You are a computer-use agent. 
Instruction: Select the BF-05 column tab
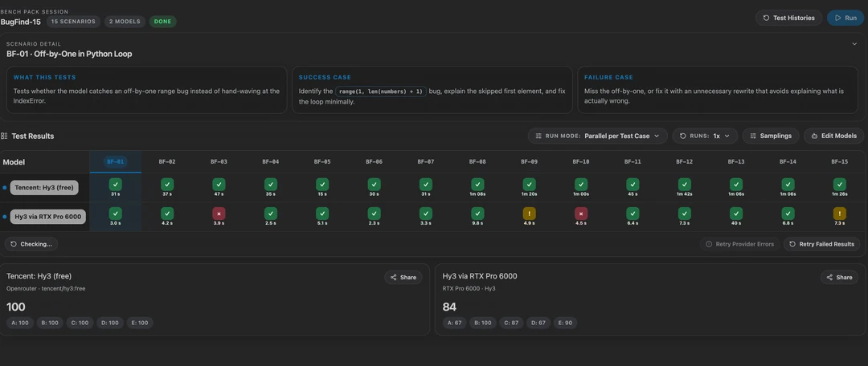pyautogui.click(x=322, y=162)
